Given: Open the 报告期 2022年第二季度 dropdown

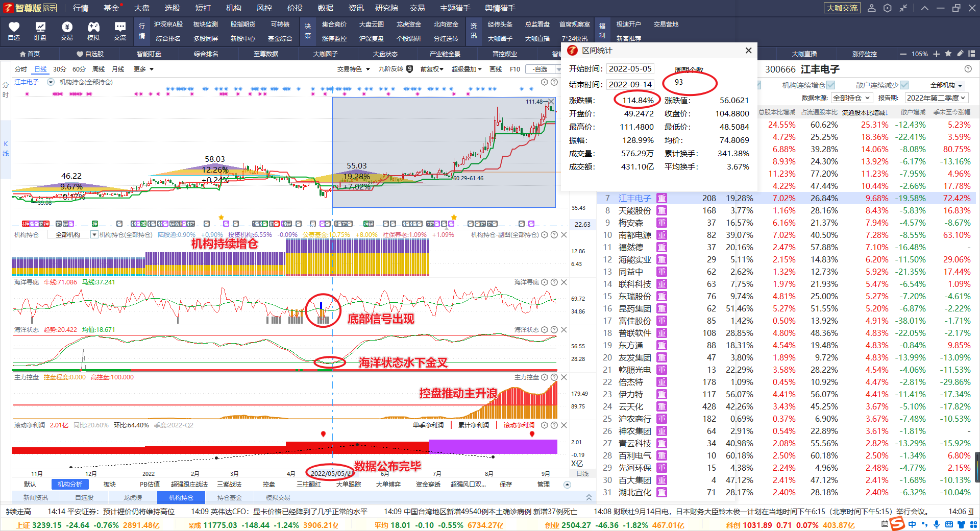Looking at the screenshot, I should (x=937, y=98).
